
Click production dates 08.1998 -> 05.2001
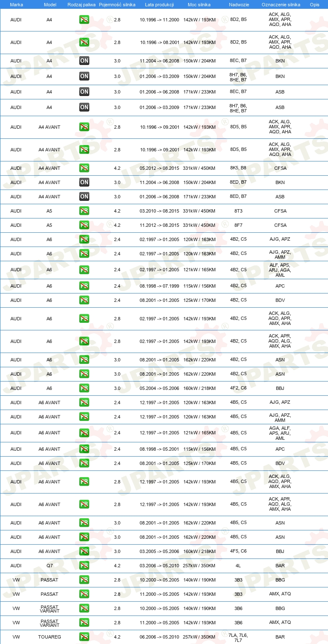tap(159, 449)
